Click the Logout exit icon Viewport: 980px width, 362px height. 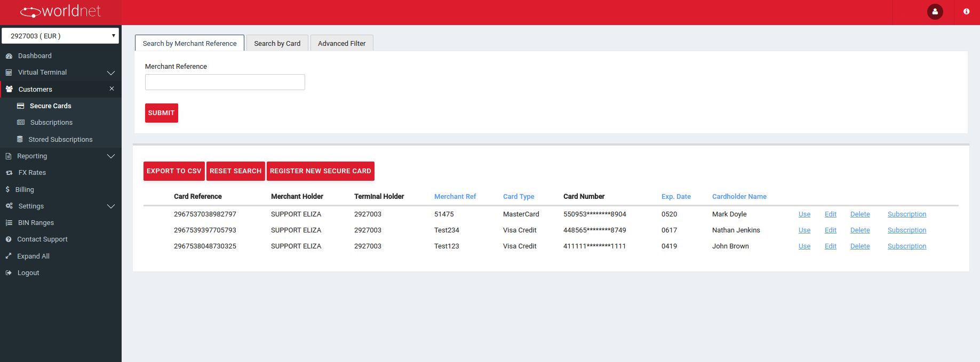9,273
